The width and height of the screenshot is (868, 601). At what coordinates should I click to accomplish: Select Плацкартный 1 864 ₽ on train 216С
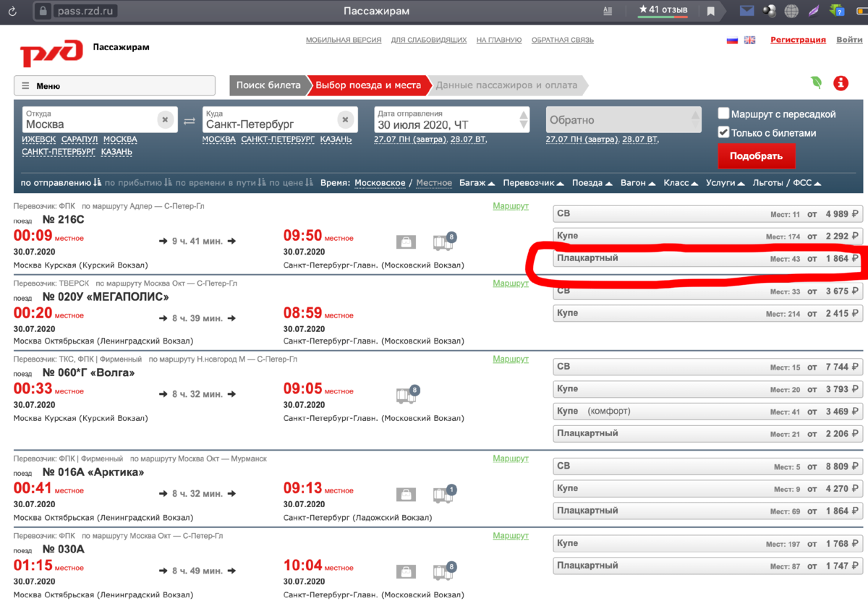(x=707, y=258)
